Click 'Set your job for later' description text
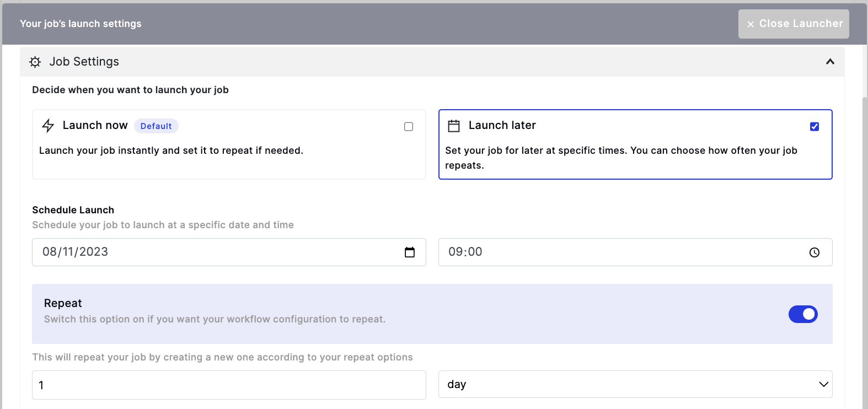Image resolution: width=868 pixels, height=409 pixels. click(x=621, y=158)
